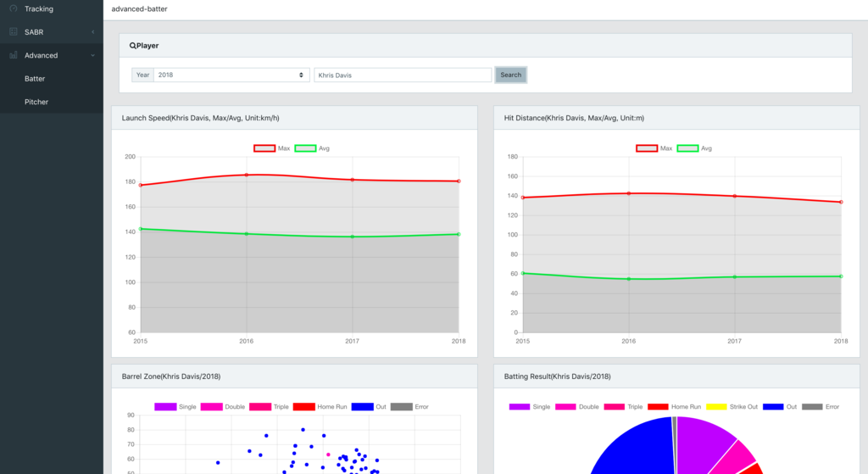Click the Hit Distance chart title
The width and height of the screenshot is (868, 474).
(x=574, y=118)
